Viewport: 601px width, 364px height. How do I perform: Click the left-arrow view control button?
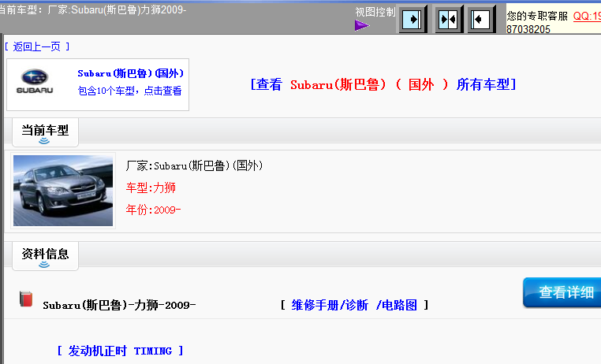pos(480,19)
